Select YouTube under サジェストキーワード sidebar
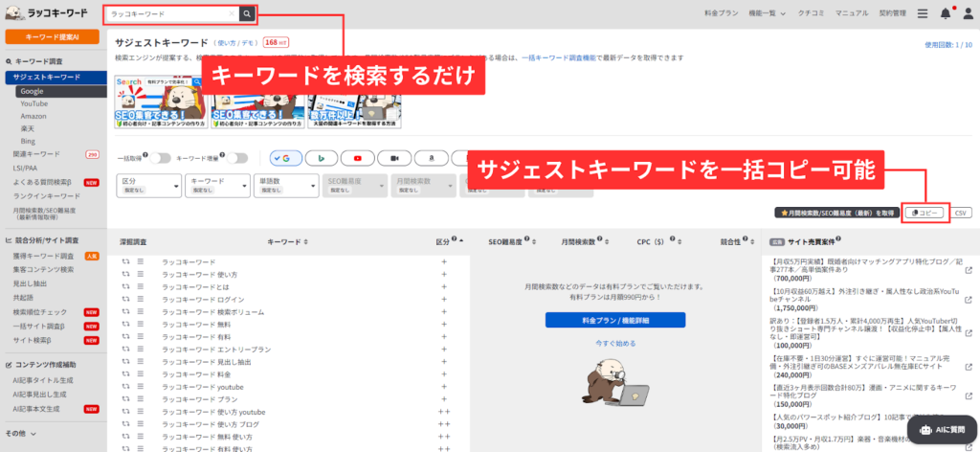 [x=33, y=103]
